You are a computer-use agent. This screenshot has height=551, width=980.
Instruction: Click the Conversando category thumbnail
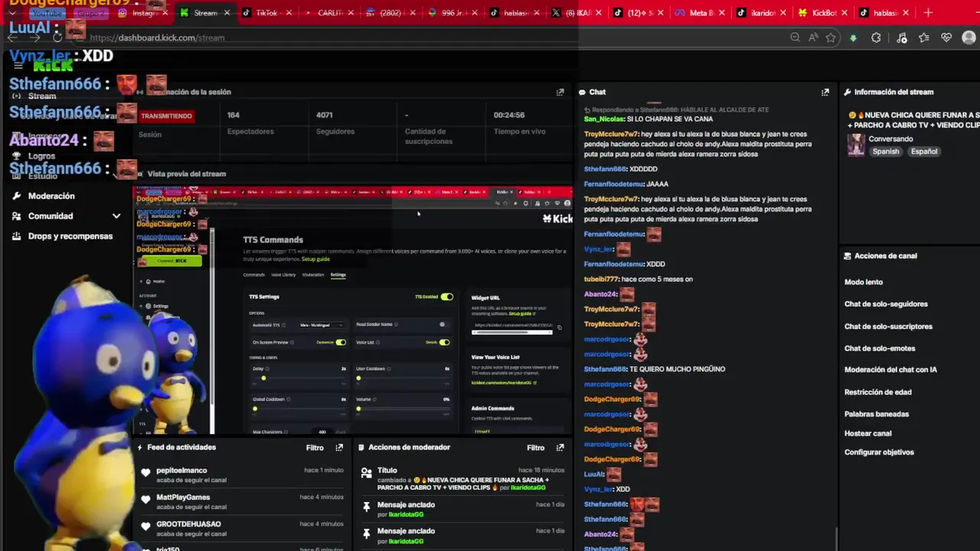[856, 145]
